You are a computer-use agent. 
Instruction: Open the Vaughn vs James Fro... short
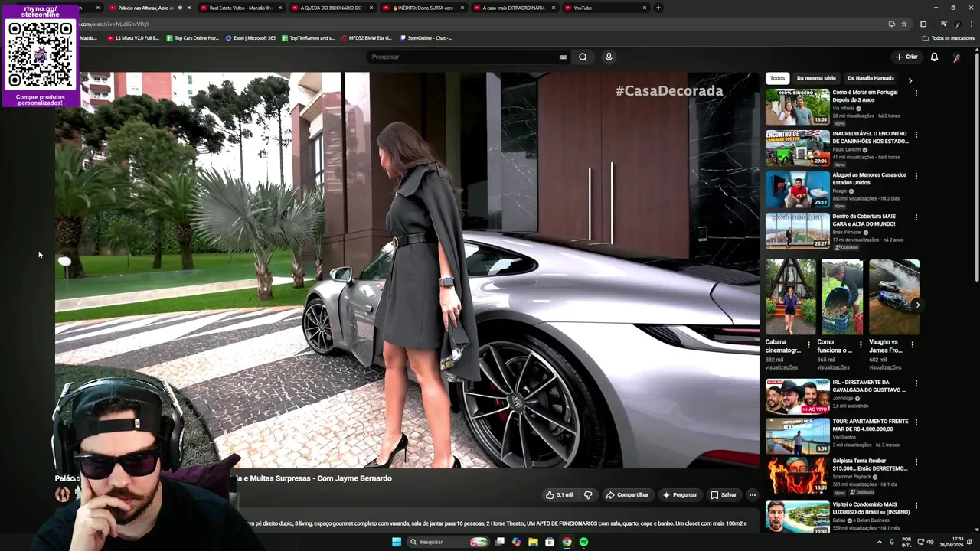[x=893, y=297]
